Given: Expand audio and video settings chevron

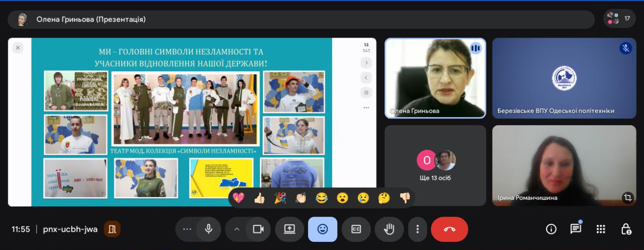Looking at the screenshot, I should tap(237, 229).
